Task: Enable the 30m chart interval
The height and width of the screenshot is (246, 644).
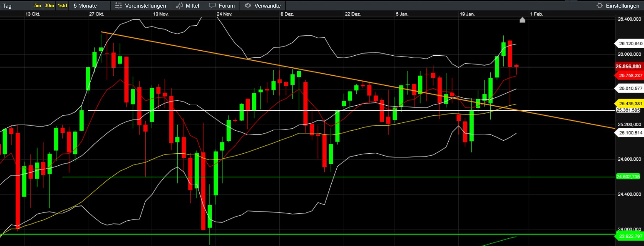Action: pyautogui.click(x=49, y=5)
